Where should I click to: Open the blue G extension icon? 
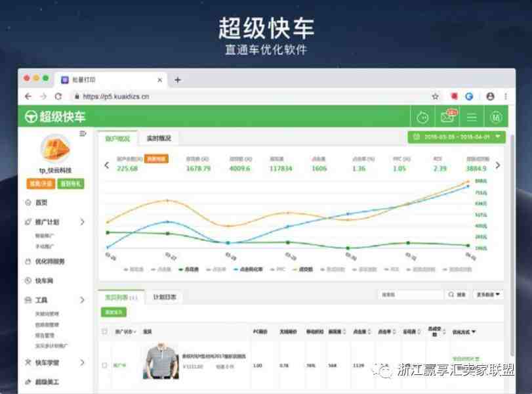pyautogui.click(x=469, y=97)
